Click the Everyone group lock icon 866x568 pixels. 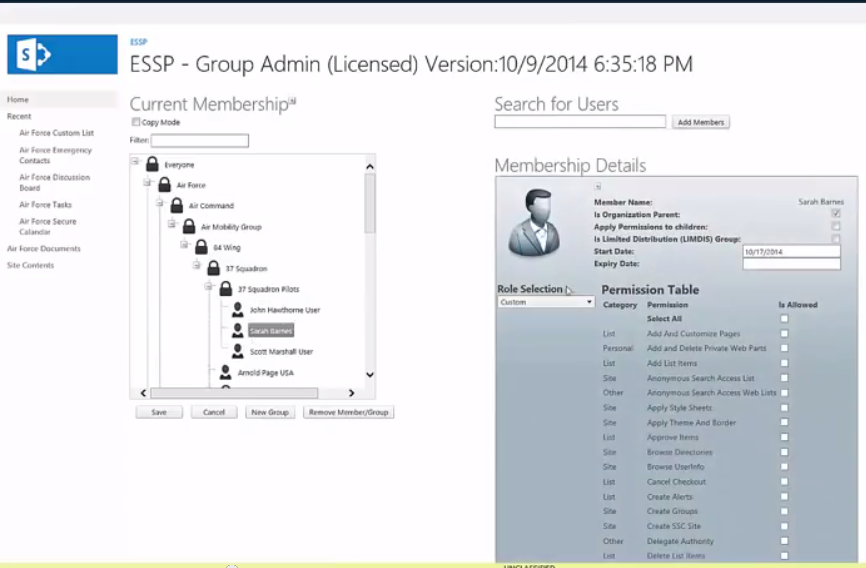tap(152, 164)
